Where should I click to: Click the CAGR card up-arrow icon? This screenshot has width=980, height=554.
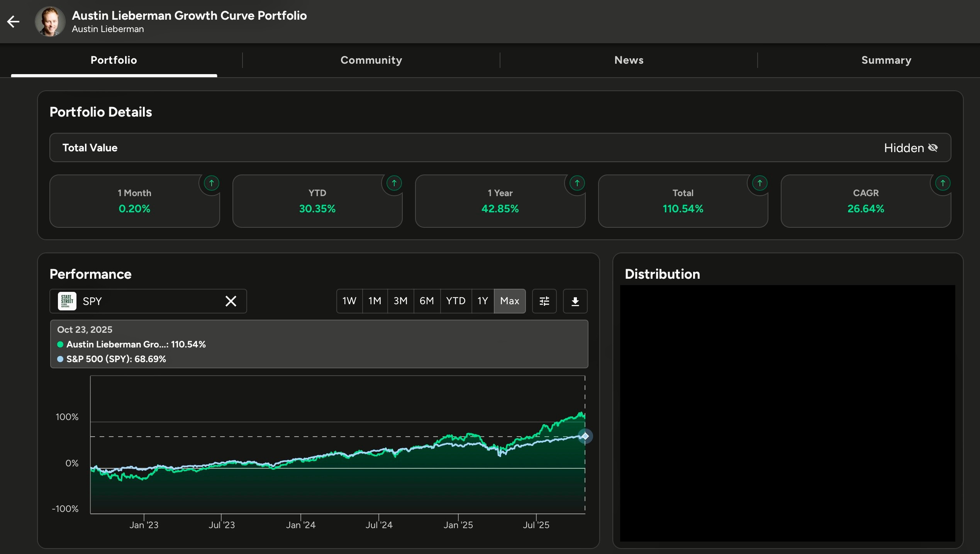(x=943, y=183)
